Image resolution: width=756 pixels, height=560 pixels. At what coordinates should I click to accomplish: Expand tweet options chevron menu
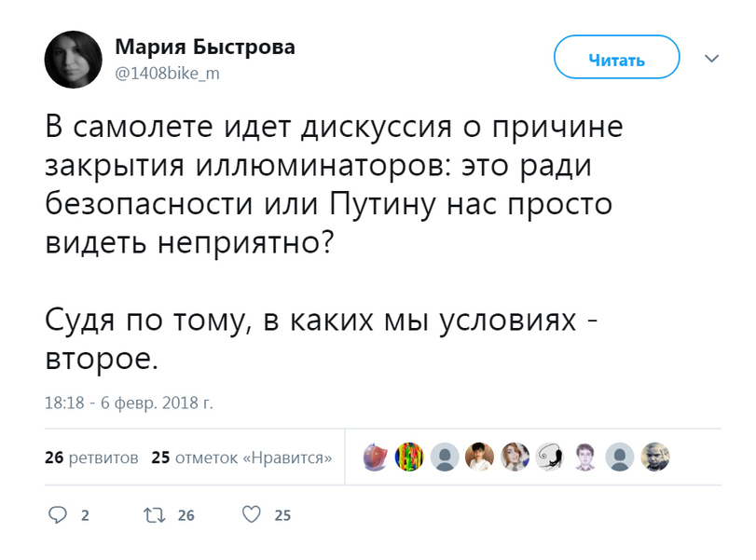tap(712, 59)
